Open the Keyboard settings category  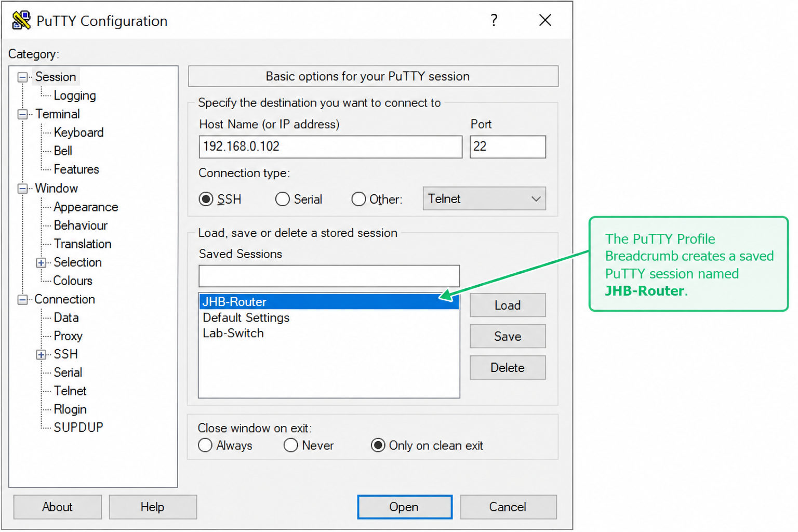78,132
